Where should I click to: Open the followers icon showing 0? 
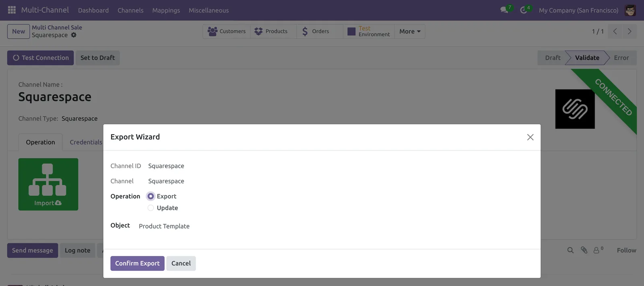coord(598,250)
